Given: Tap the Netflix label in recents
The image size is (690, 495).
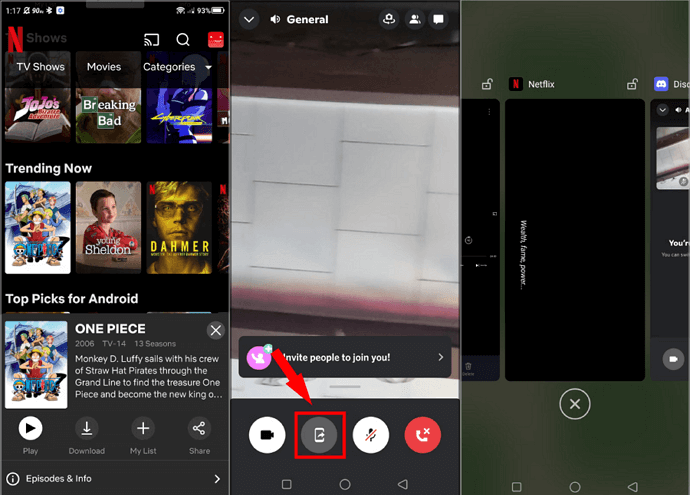Looking at the screenshot, I should pyautogui.click(x=541, y=84).
